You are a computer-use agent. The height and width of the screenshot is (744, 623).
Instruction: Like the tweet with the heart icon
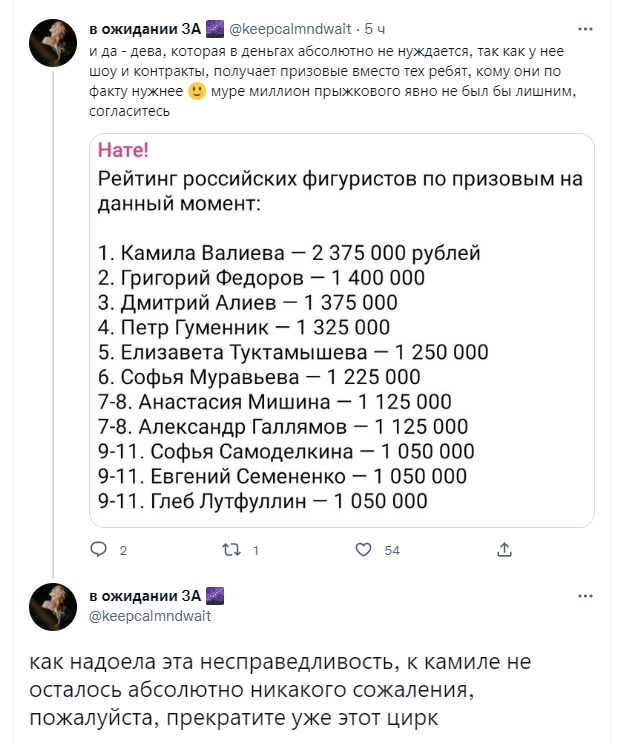[x=364, y=549]
